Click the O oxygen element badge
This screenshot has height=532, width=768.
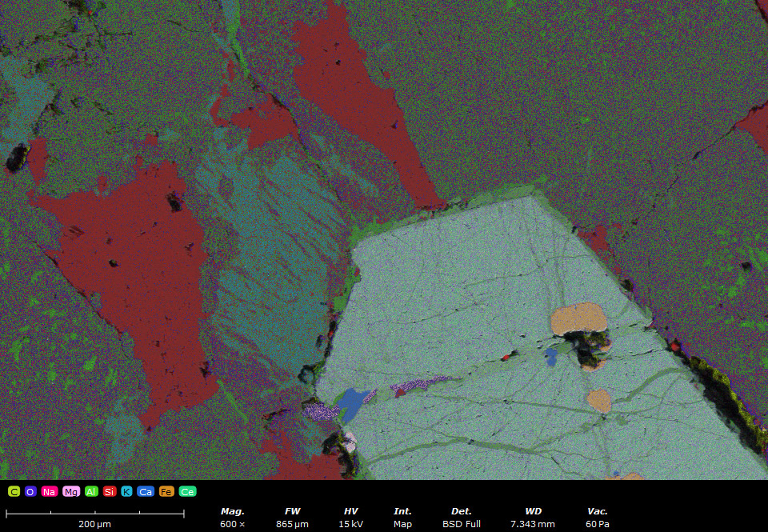[x=30, y=491]
